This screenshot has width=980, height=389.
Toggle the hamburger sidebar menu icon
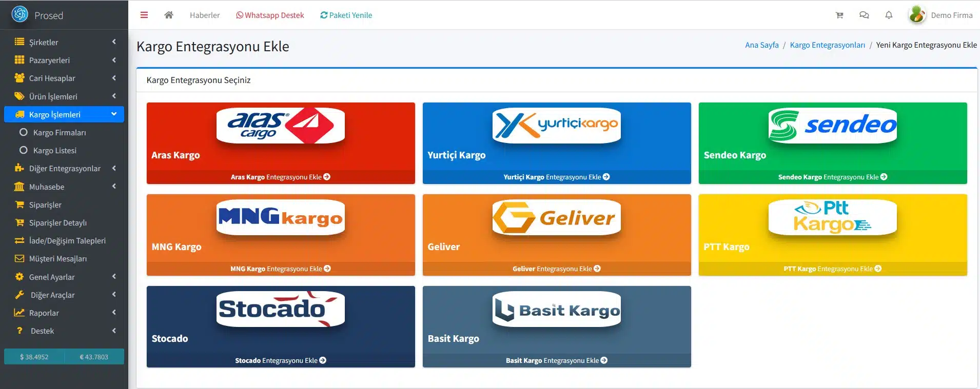[144, 15]
